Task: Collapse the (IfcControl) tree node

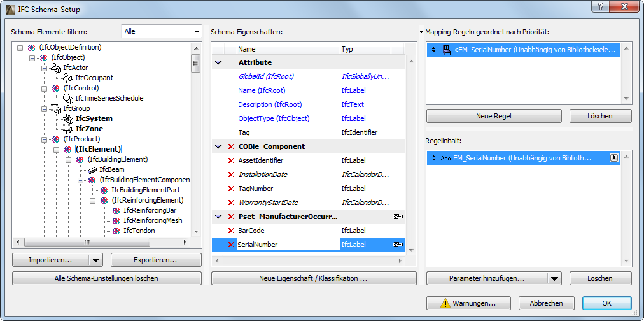Action: tap(44, 89)
